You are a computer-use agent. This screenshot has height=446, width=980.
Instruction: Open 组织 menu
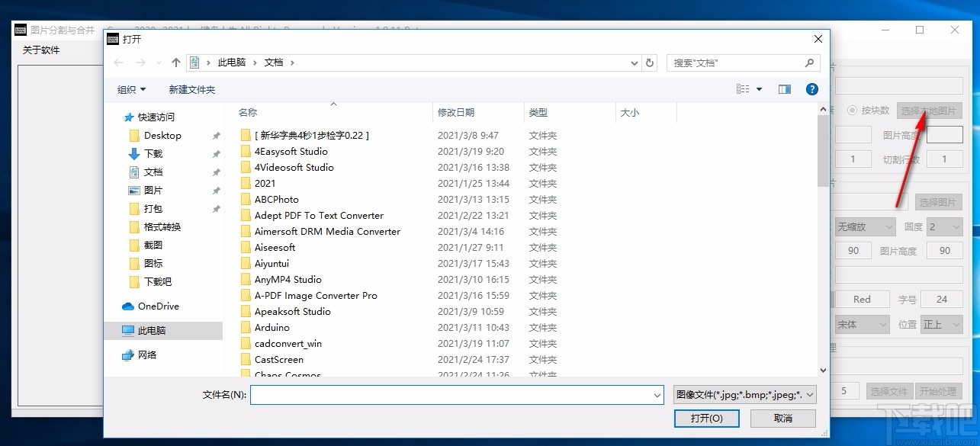[x=131, y=89]
